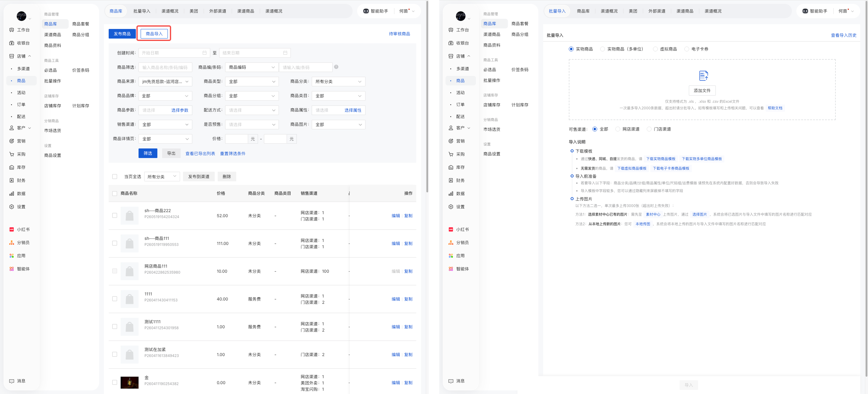868x394 pixels.
Task: Switch to 商品库 tab in right window
Action: click(x=583, y=11)
